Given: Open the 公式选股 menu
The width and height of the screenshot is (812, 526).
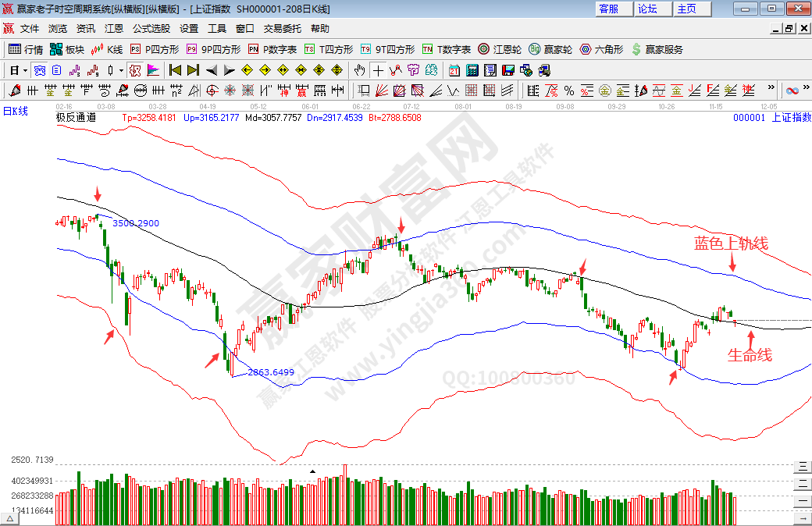Looking at the screenshot, I should point(151,28).
